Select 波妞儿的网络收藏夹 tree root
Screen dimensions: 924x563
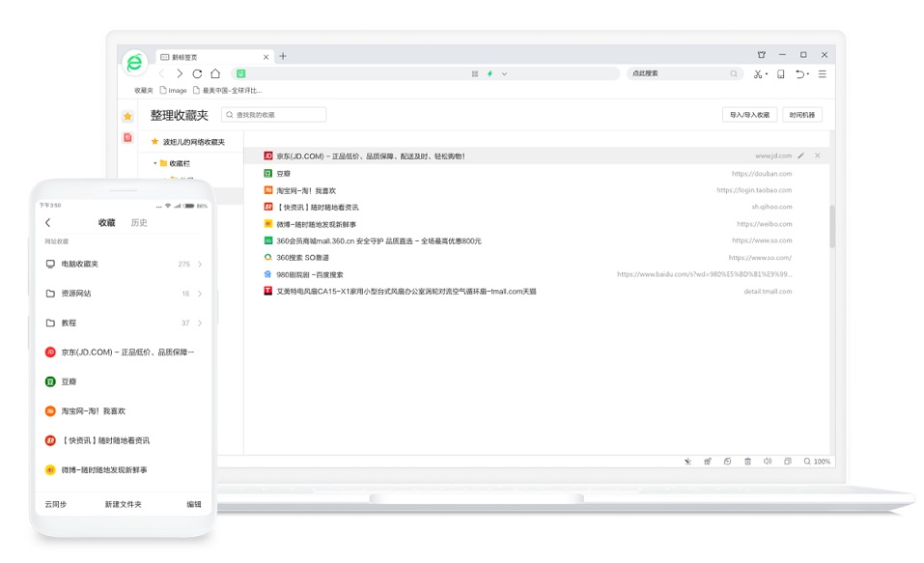coord(188,142)
